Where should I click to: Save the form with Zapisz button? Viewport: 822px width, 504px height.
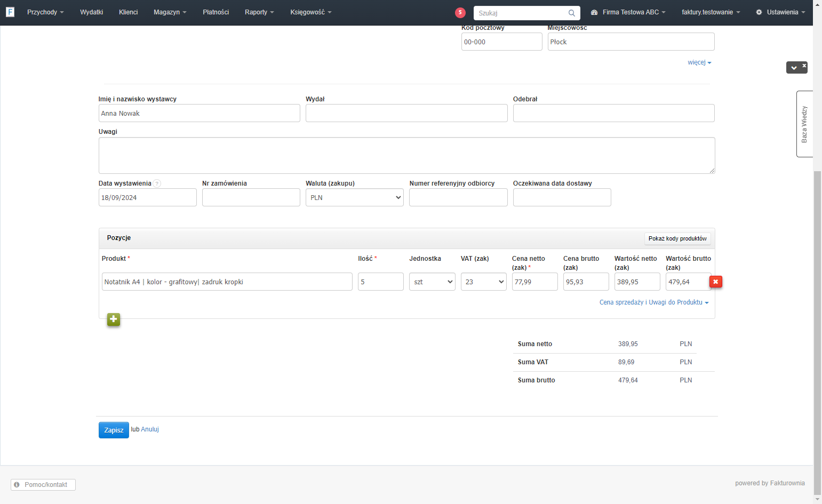click(x=114, y=430)
